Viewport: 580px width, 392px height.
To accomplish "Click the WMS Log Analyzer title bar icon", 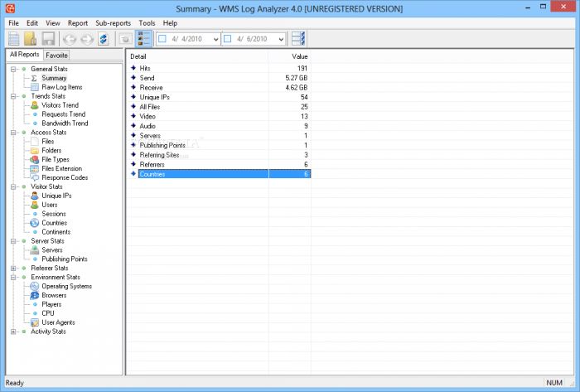I will pyautogui.click(x=11, y=7).
